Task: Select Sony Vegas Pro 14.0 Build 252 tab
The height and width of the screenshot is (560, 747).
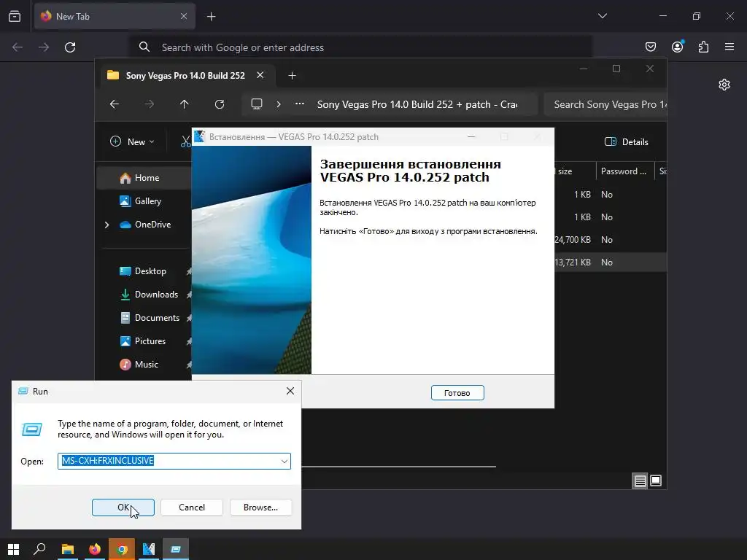Action: click(x=187, y=75)
